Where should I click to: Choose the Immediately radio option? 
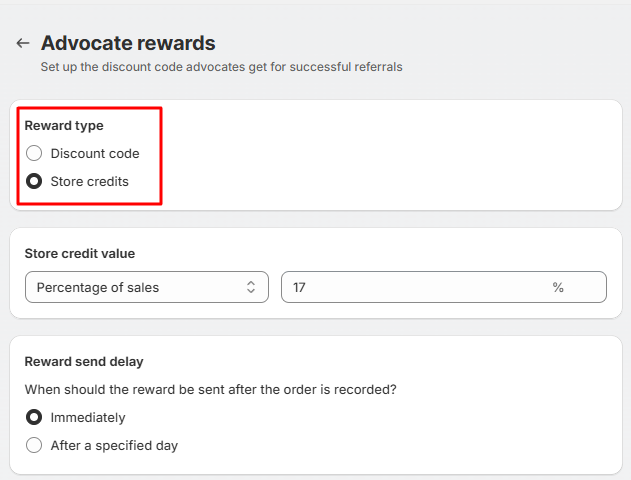(x=34, y=418)
